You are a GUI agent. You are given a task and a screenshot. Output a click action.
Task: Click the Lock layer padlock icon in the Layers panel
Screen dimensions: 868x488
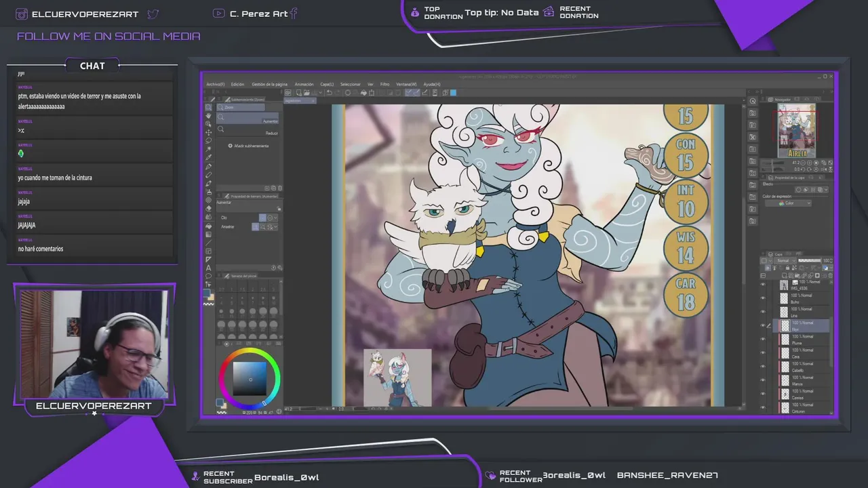coord(787,268)
